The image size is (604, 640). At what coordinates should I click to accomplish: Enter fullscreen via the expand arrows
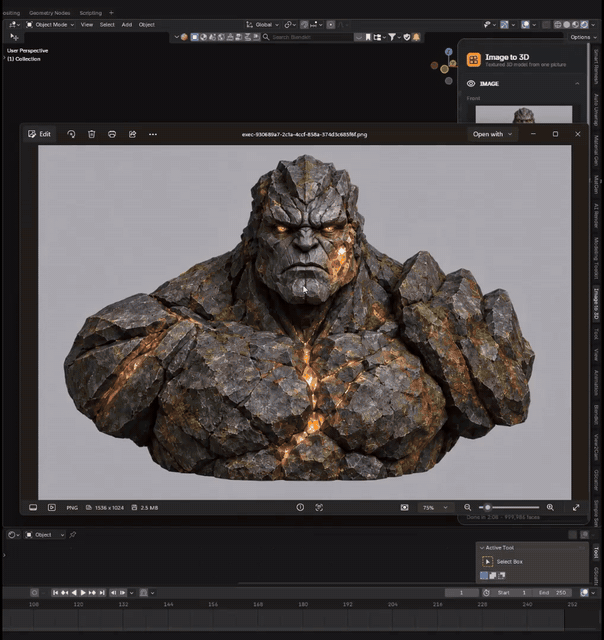pos(576,507)
